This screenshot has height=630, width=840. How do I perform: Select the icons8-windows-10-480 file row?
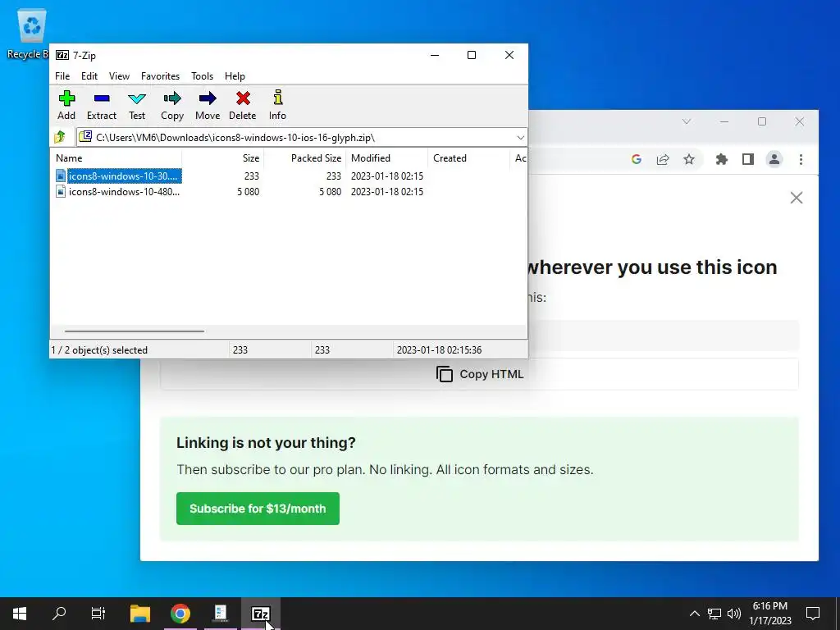pos(290,191)
